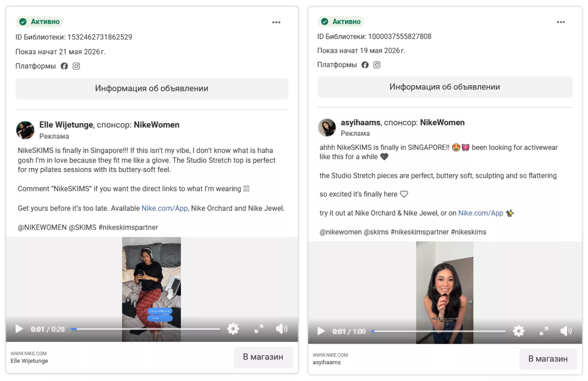Click WWW.NIKE.COM footer under asyihaams ad
Image resolution: width=588 pixels, height=381 pixels.
tap(330, 355)
